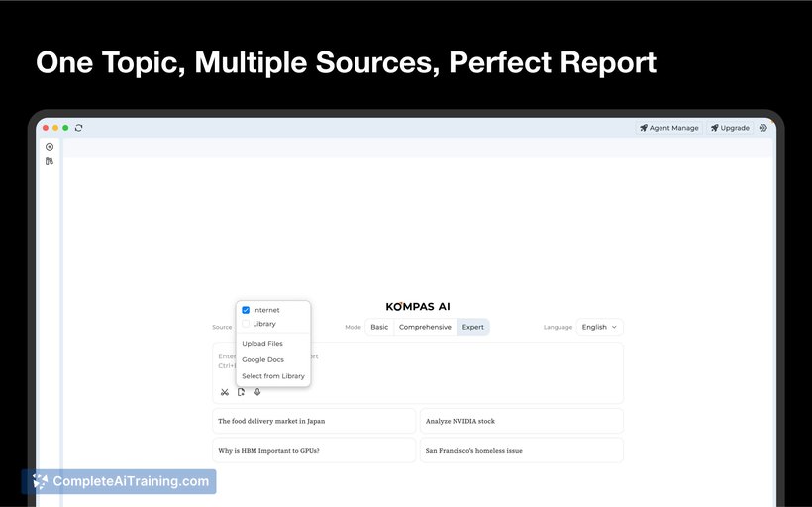Click the green maximize window button
Viewport: 812px width, 507px height.
tap(65, 128)
